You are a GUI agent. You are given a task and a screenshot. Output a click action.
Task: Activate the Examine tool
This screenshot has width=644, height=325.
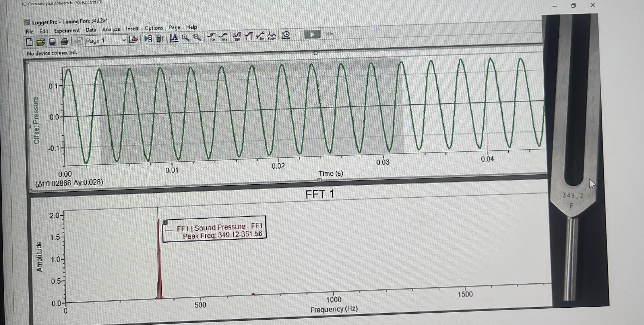click(x=211, y=36)
